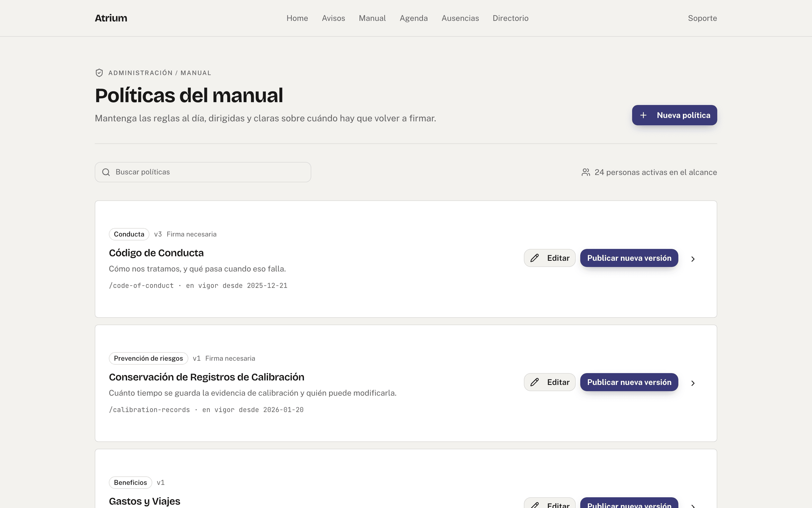812x508 pixels.
Task: Open the Manual nav item
Action: (x=372, y=18)
